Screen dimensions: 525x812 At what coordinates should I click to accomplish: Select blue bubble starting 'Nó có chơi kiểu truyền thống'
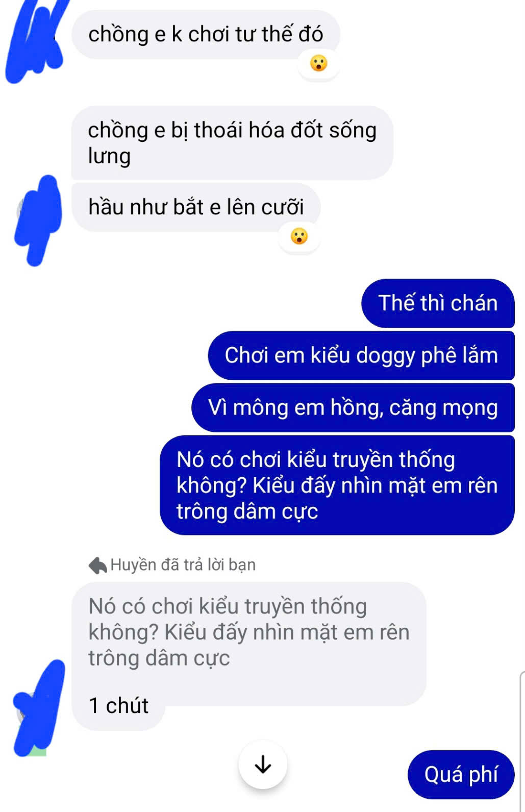point(337,485)
